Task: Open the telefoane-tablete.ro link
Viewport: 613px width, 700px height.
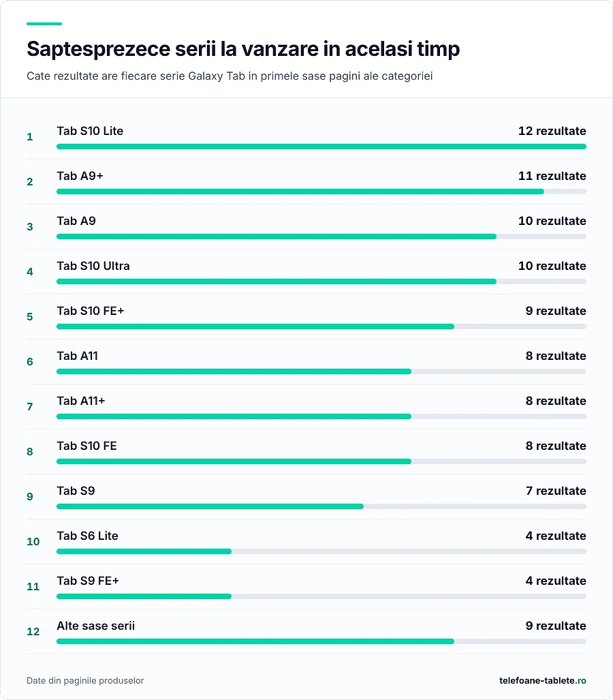Action: pyautogui.click(x=543, y=680)
